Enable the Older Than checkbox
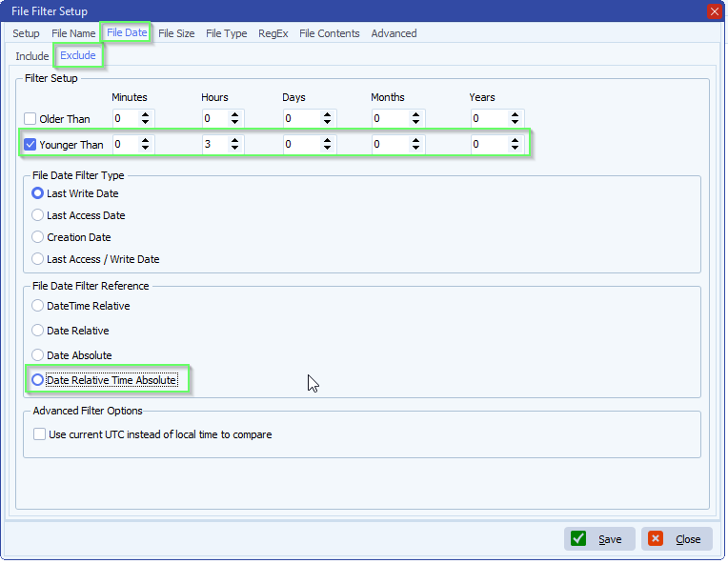 coord(30,119)
